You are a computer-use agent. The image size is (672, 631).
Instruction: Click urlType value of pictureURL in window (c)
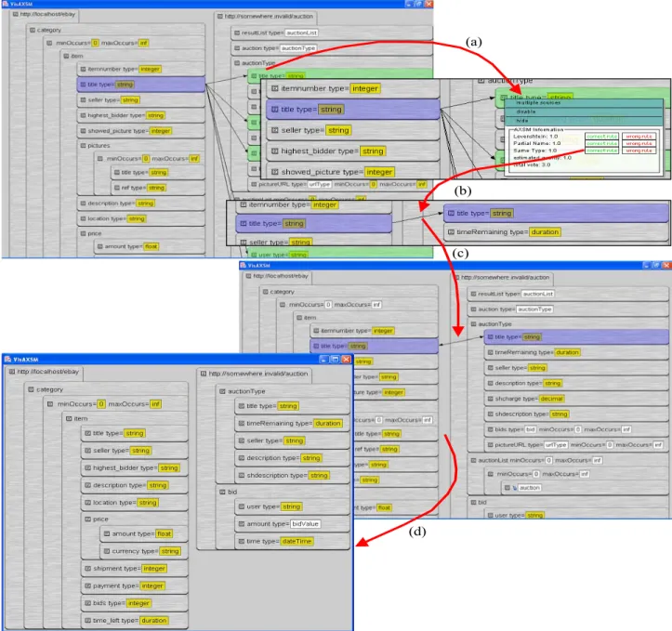(556, 444)
